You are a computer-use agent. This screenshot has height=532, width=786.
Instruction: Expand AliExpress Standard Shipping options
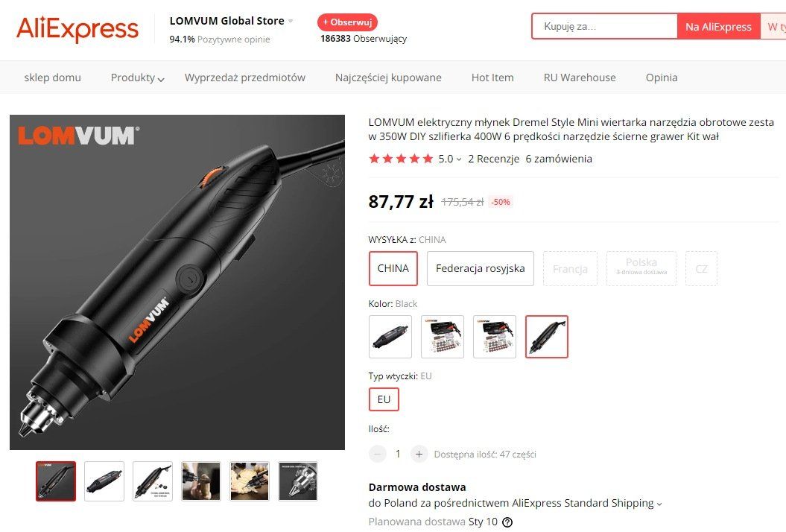[x=659, y=504]
